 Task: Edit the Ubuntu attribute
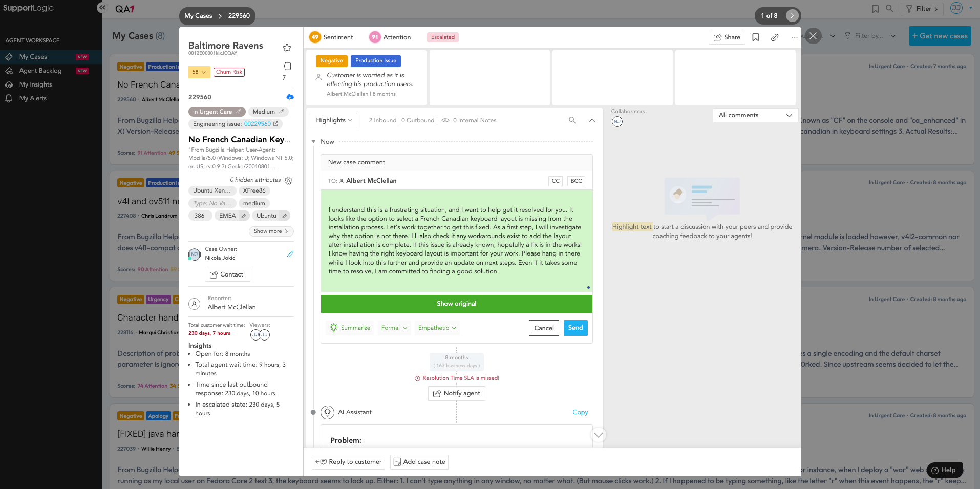[x=284, y=216]
